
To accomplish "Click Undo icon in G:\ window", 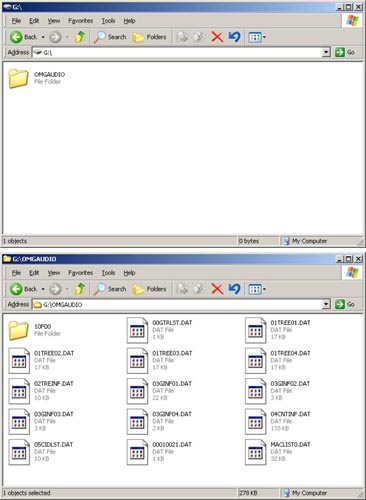I will pos(235,37).
